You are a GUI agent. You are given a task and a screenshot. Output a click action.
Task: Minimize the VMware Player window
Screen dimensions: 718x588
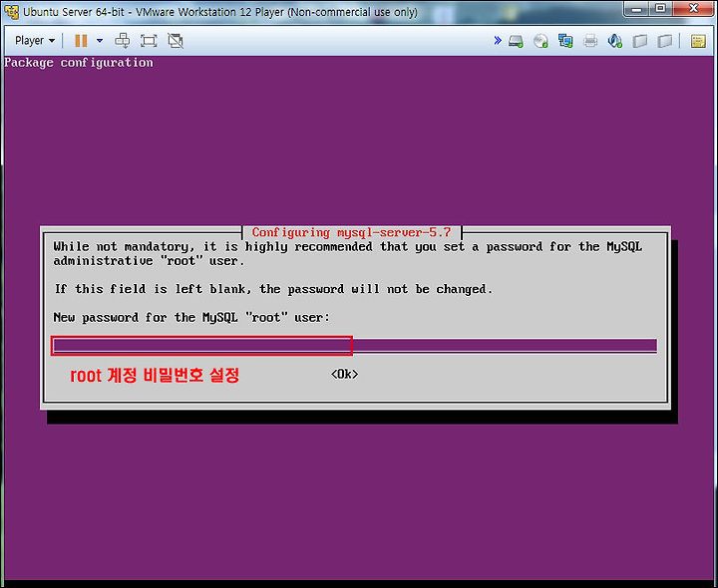(x=638, y=9)
